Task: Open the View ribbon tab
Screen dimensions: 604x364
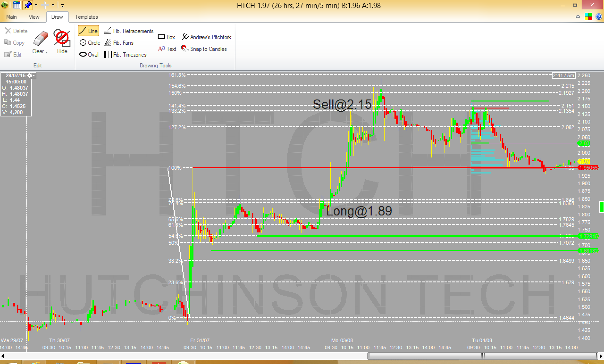Action: 34,17
